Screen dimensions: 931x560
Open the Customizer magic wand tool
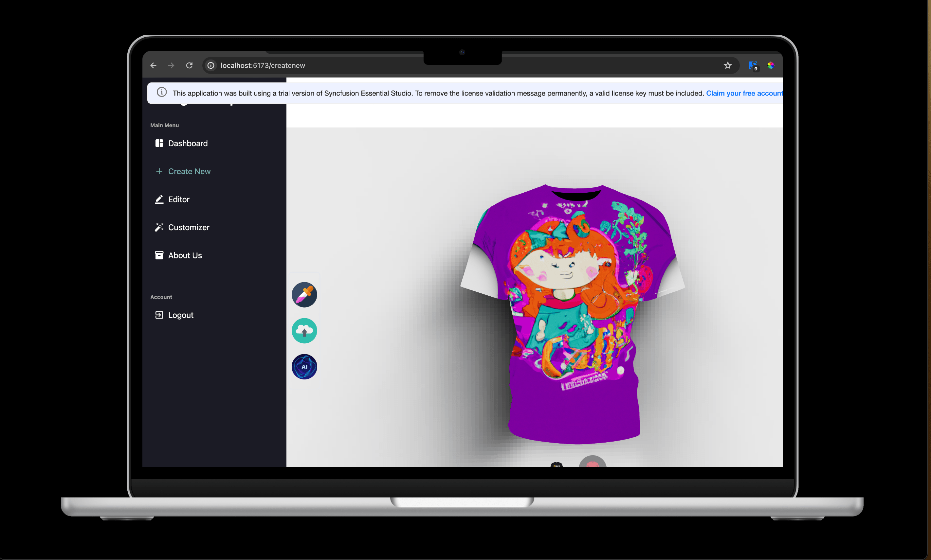pyautogui.click(x=159, y=227)
